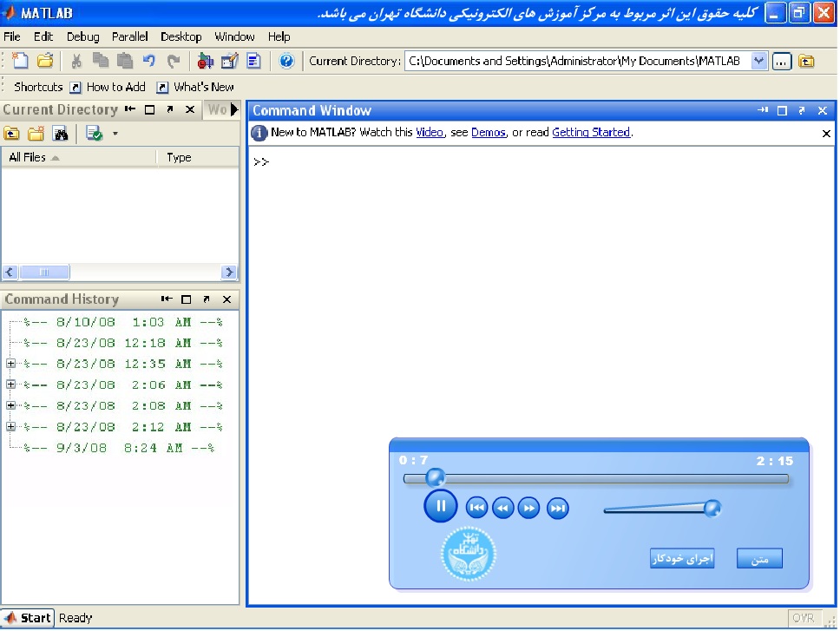This screenshot has width=840, height=631.
Task: Maximize the Current Directory panel
Action: 150,110
